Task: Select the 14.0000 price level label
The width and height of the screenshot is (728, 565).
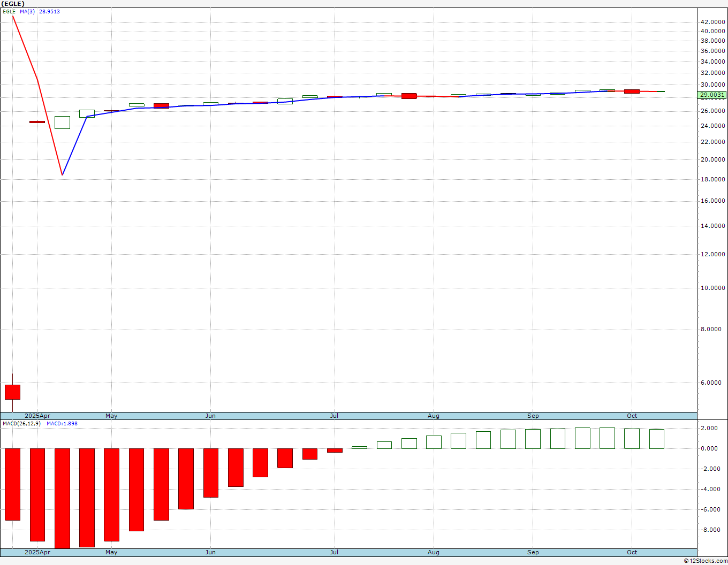Action: click(x=712, y=226)
